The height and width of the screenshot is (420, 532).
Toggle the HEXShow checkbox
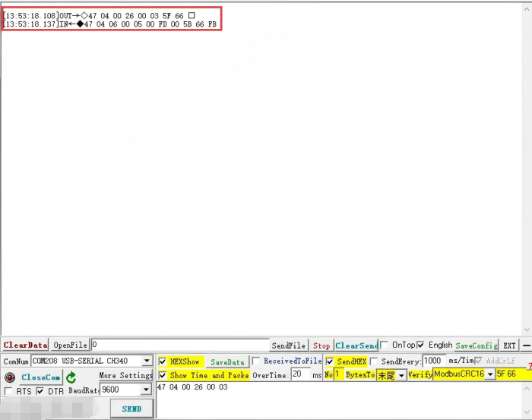(x=163, y=361)
